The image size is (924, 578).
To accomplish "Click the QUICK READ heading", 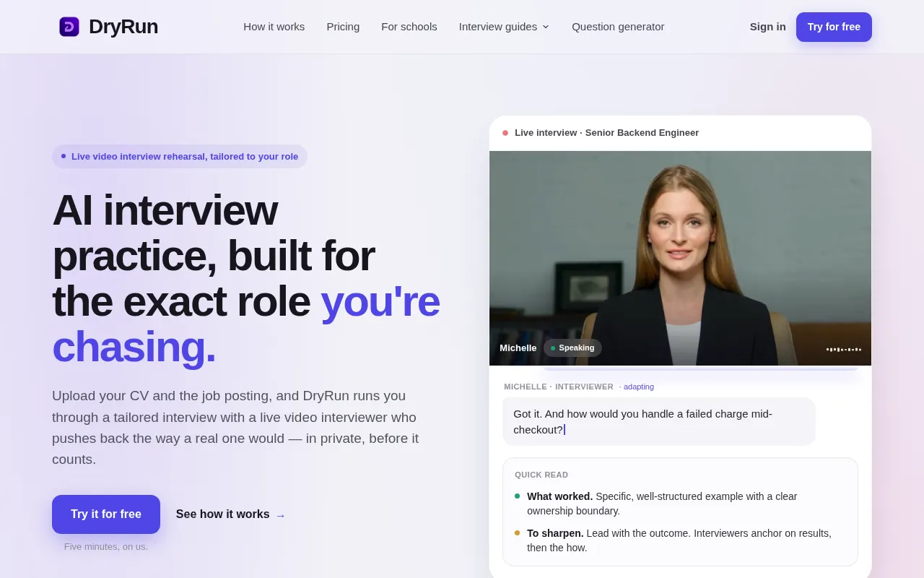I will (541, 475).
